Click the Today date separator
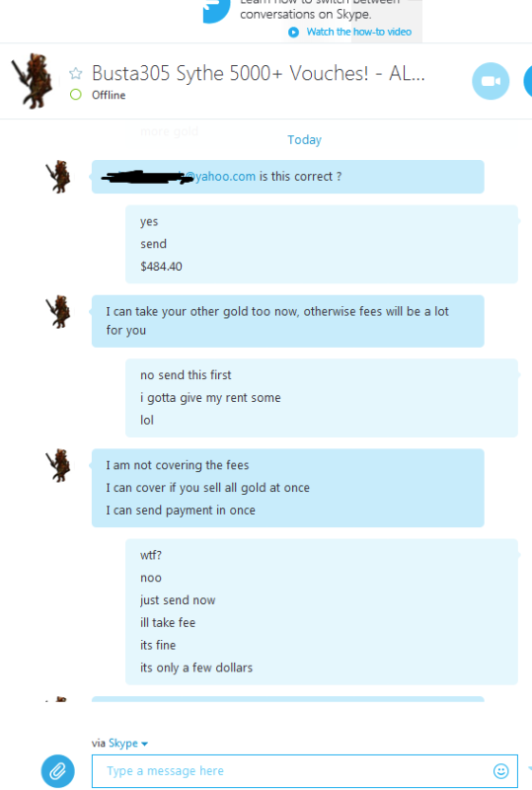This screenshot has height=790, width=532. coord(304,139)
